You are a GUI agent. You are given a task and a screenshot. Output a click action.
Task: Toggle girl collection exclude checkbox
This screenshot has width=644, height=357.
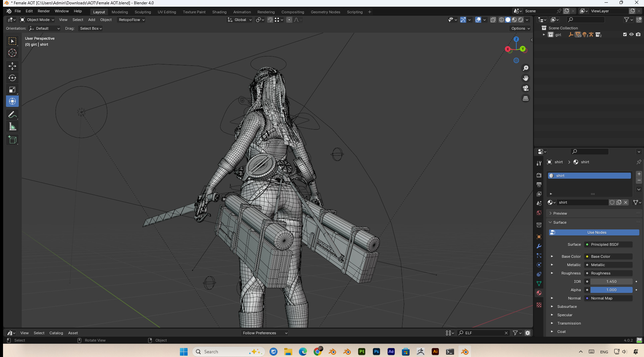(x=625, y=34)
